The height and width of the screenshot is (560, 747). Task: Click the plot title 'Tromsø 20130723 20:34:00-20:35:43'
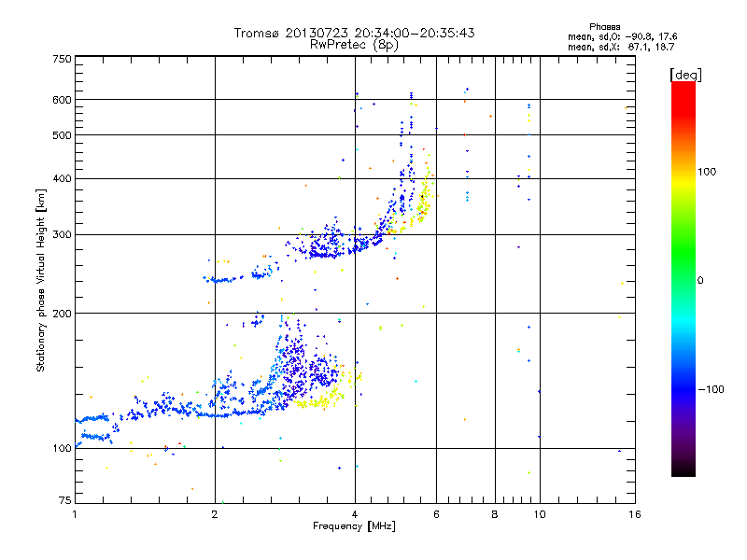pos(354,33)
